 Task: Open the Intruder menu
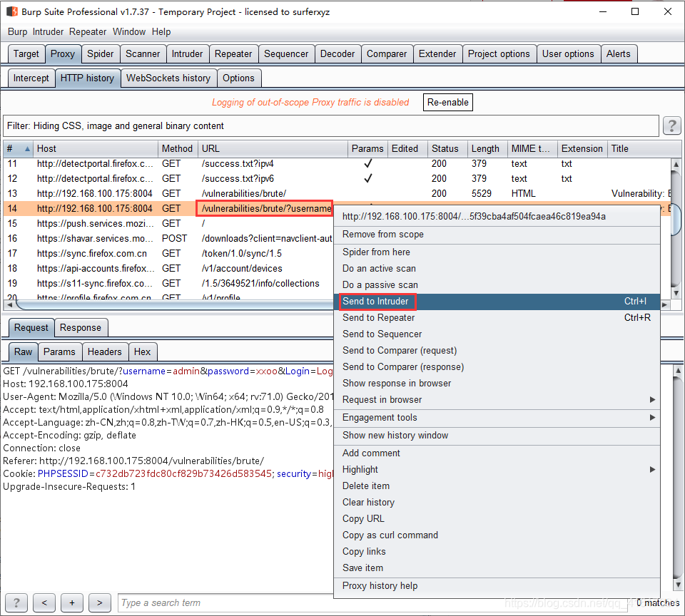coord(48,31)
